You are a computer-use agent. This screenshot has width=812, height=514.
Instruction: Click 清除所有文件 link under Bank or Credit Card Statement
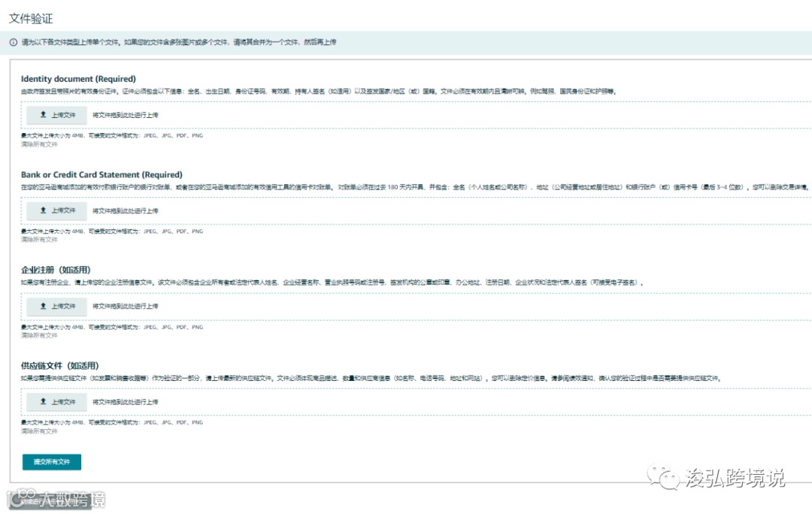[39, 240]
